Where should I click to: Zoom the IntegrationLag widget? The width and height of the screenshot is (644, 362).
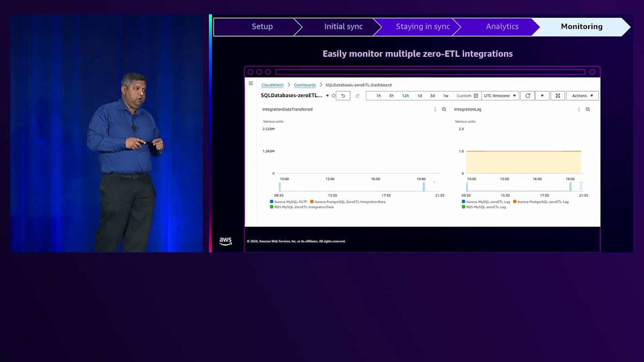point(588,109)
